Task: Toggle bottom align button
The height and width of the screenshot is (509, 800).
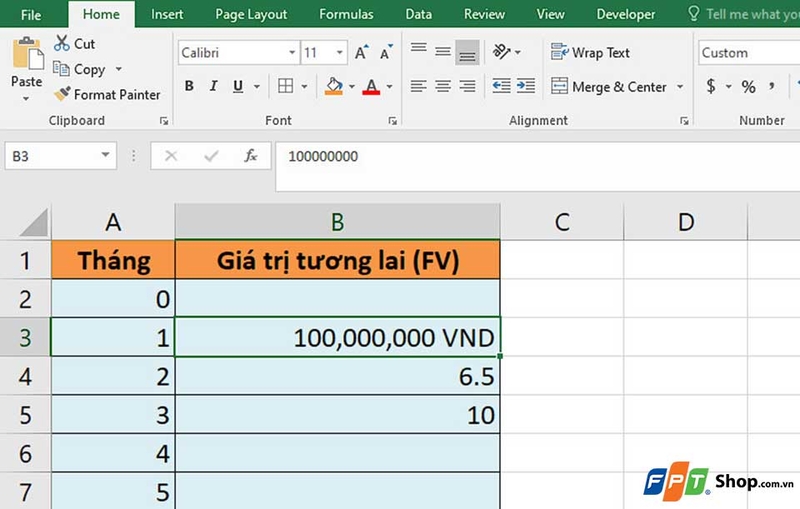Action: (467, 52)
